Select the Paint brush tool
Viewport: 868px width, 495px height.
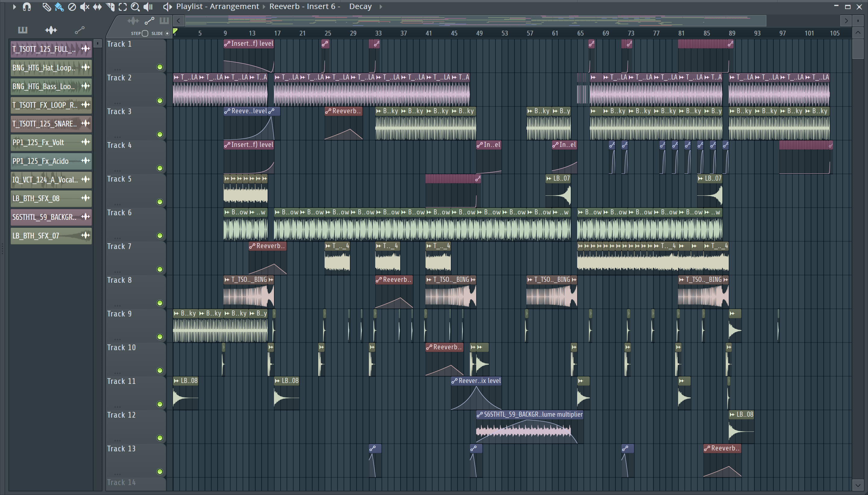point(59,7)
